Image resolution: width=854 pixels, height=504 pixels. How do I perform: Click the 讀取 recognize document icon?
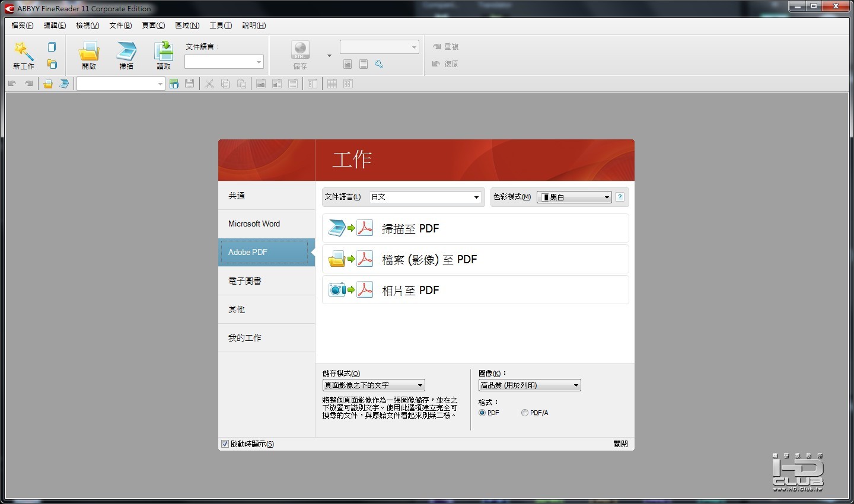click(164, 56)
